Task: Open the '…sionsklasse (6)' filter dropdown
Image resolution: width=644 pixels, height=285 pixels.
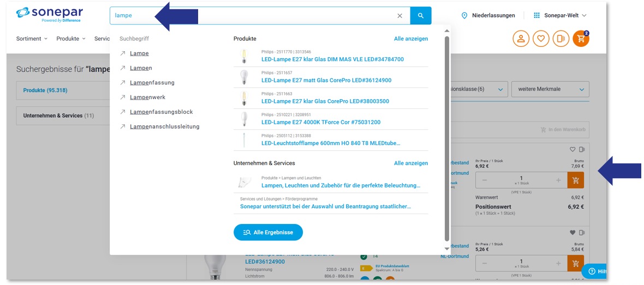Action: [479, 89]
